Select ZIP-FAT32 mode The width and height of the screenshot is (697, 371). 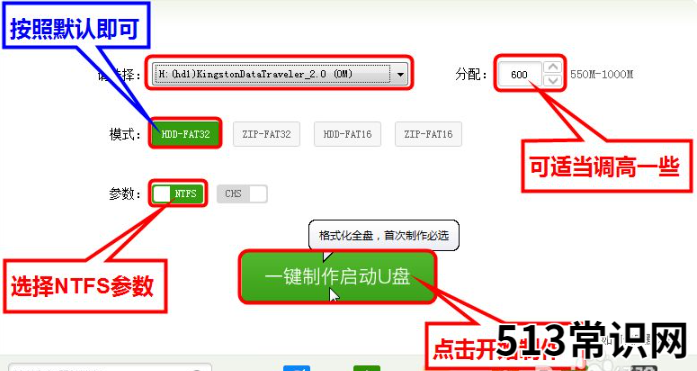click(x=266, y=134)
